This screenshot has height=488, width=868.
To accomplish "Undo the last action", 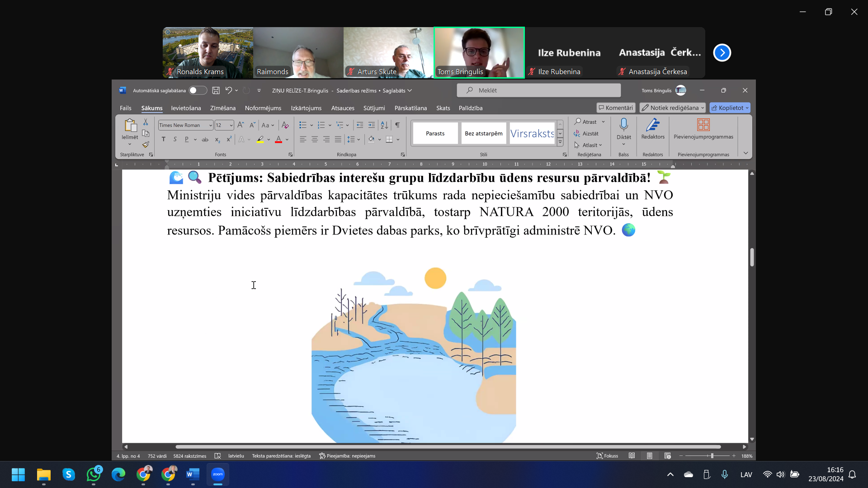I will [x=228, y=90].
